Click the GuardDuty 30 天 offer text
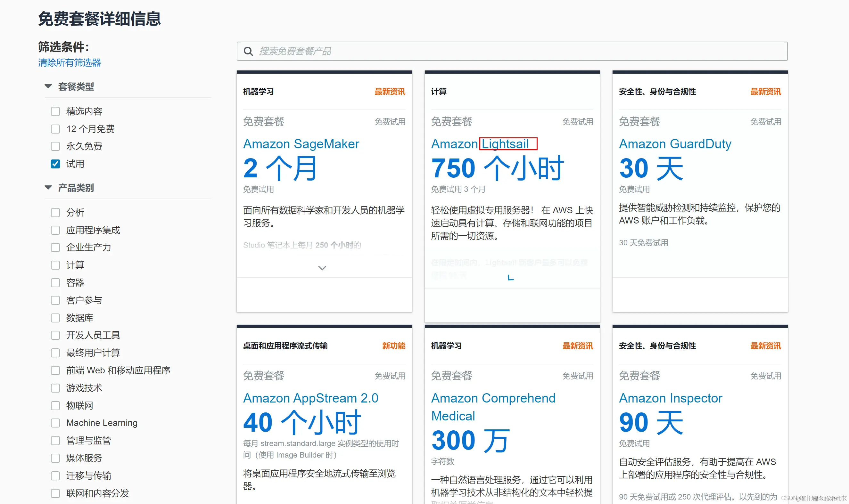Image resolution: width=849 pixels, height=504 pixels. 651,168
